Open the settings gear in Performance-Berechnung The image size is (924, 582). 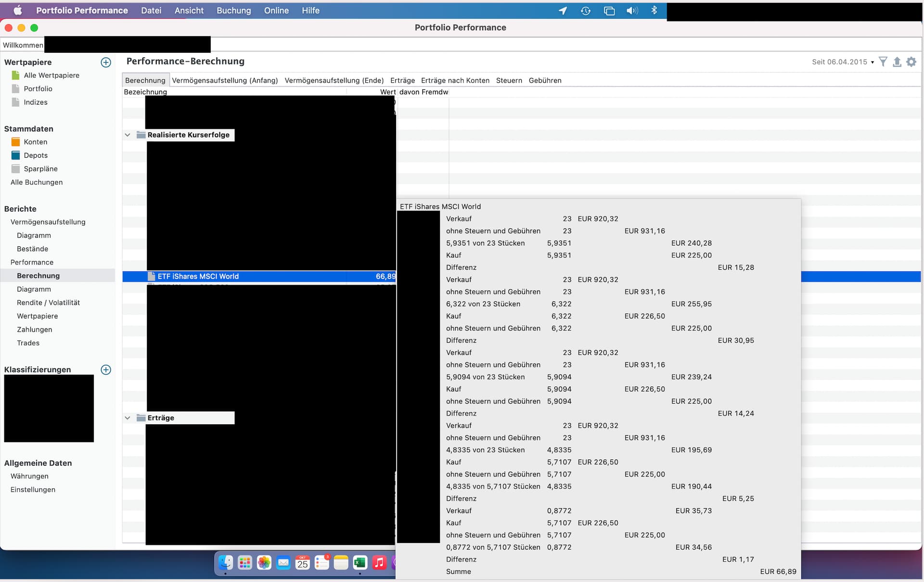911,62
